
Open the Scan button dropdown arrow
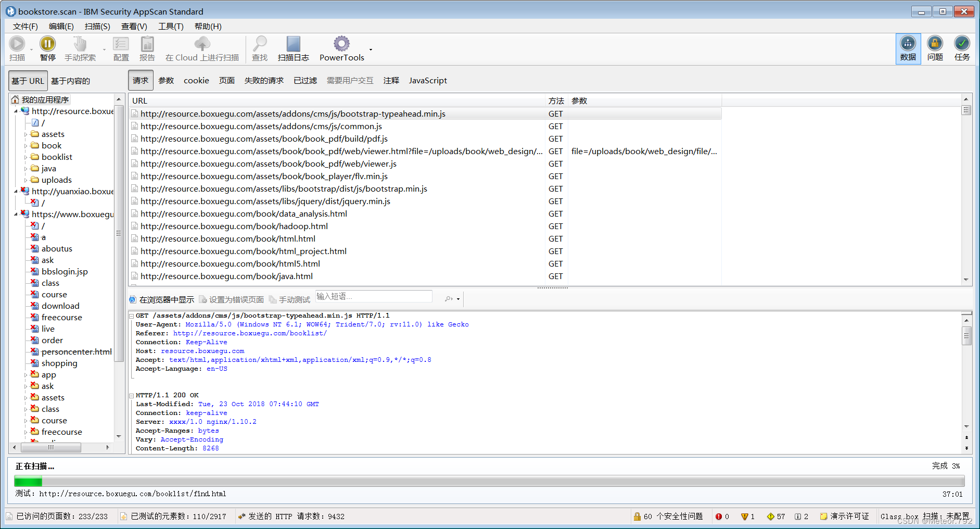tap(32, 50)
